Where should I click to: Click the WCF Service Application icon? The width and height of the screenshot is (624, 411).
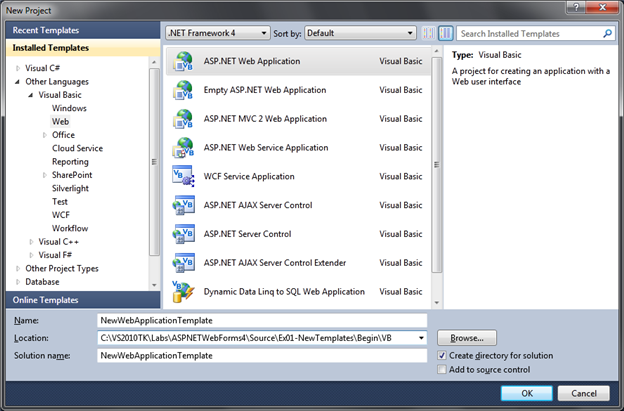(183, 177)
